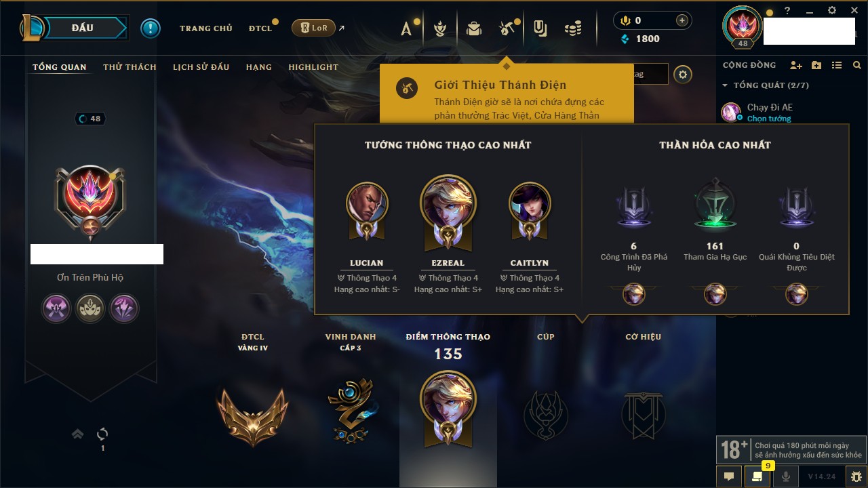Select the Ezreal mastery emblem under ĐIỂM THÔNG THẠO
Viewport: 868px width, 488px height.
[448, 407]
